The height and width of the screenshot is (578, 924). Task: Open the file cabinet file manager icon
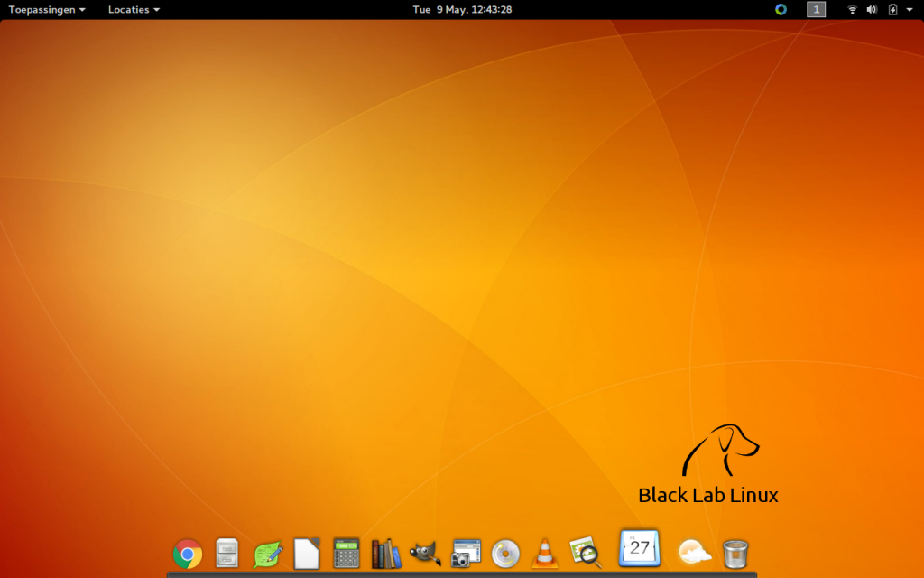click(x=227, y=553)
